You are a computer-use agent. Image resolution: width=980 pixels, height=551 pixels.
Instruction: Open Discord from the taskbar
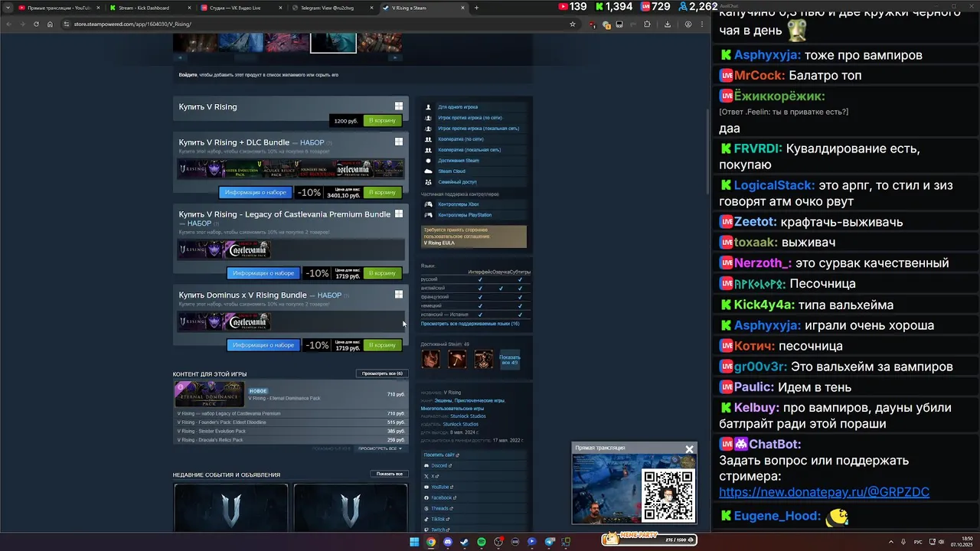pos(447,542)
